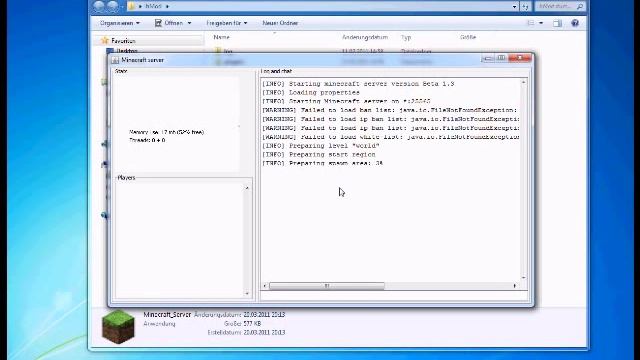The width and height of the screenshot is (640, 360).
Task: Maximize the Minecraft server window
Action: [x=502, y=58]
